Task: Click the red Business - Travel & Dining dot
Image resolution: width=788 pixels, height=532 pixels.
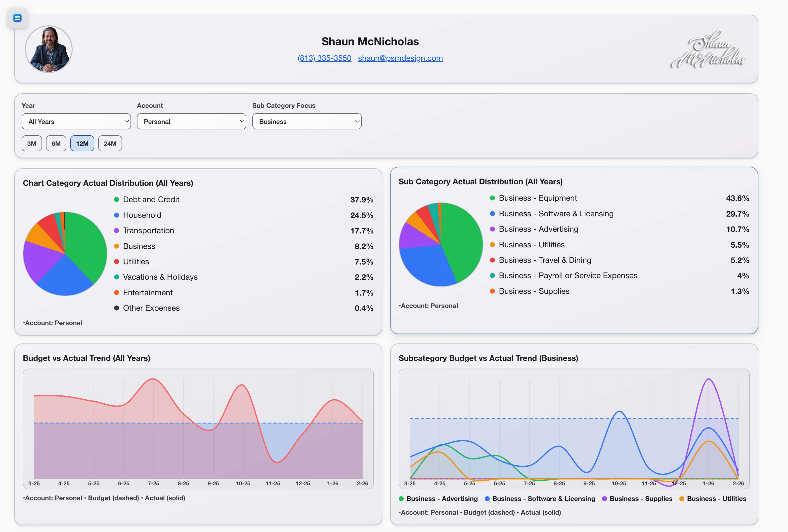Action: pyautogui.click(x=492, y=260)
